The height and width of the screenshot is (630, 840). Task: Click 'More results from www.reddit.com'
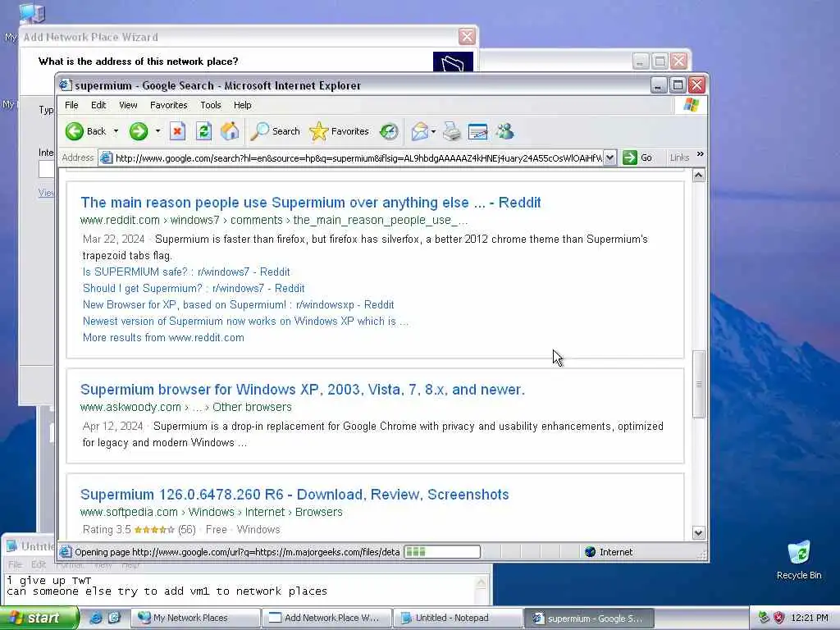pos(163,337)
